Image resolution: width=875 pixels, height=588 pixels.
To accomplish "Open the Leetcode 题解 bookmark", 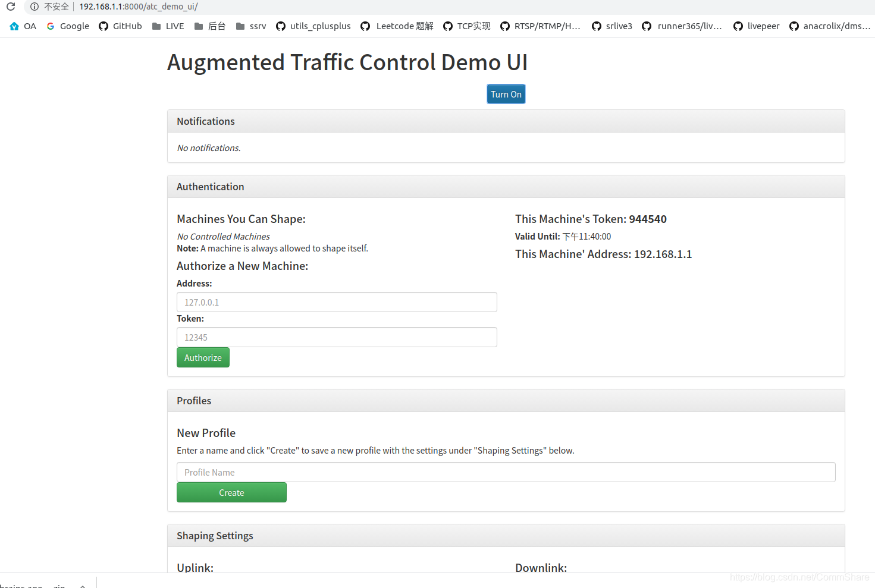I will [x=397, y=26].
